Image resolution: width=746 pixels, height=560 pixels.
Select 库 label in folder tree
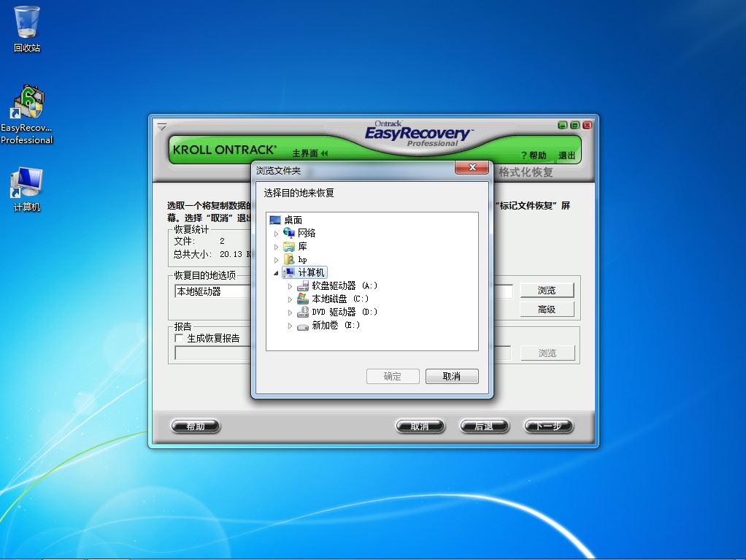tap(303, 247)
